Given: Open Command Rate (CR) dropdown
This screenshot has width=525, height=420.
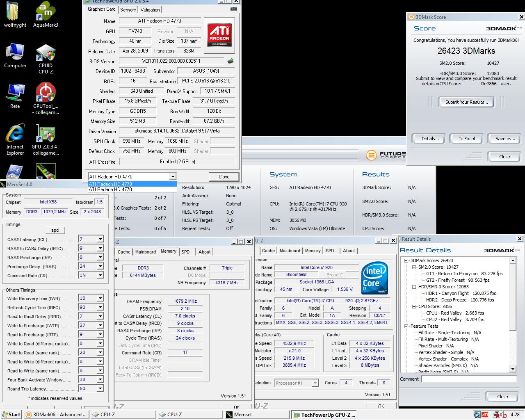Looking at the screenshot, I should click(x=100, y=275).
